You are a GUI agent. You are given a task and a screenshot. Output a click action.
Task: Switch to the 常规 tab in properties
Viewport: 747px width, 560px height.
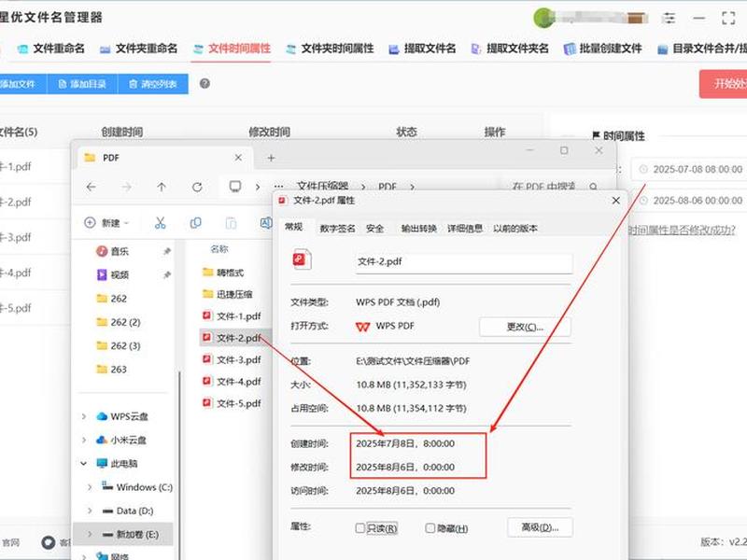point(294,227)
